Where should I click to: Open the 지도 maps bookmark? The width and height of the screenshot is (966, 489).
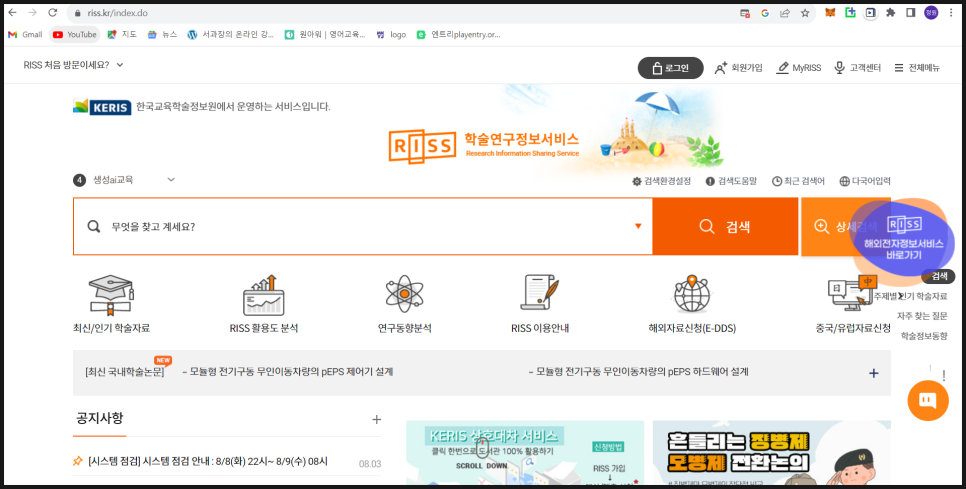pos(122,34)
